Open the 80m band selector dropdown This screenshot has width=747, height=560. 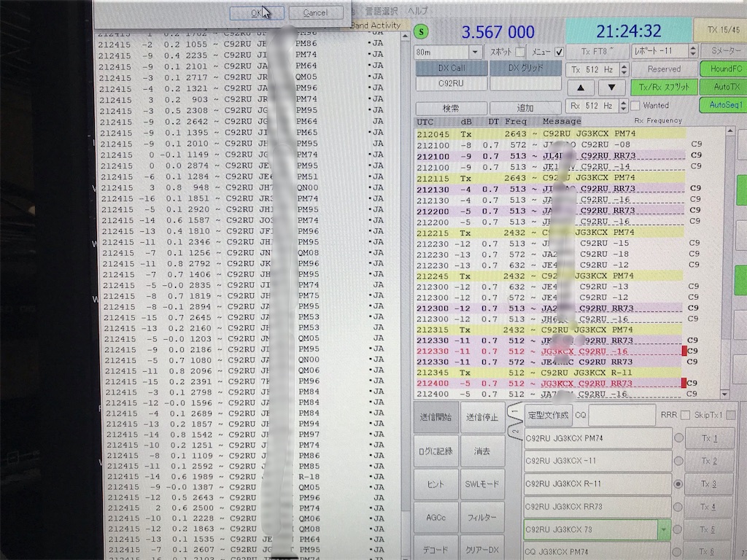tap(476, 51)
